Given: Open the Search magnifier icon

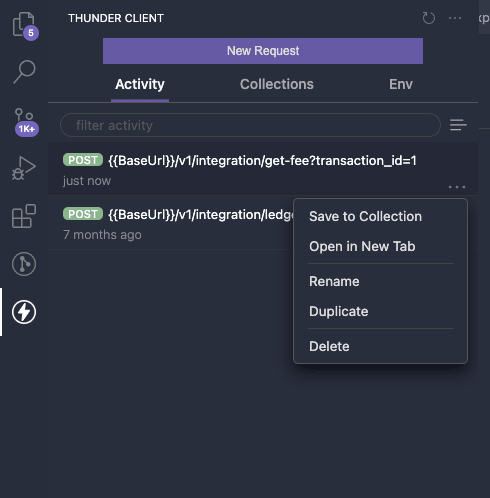Looking at the screenshot, I should click(24, 71).
